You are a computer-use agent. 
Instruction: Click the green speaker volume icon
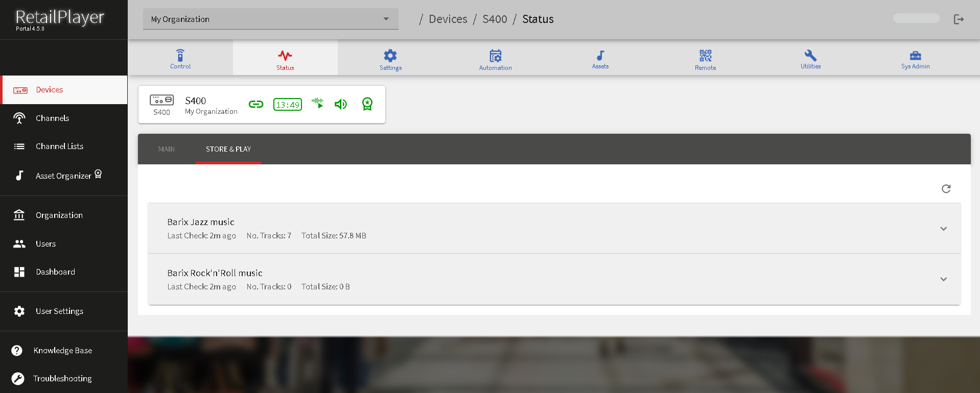tap(341, 104)
